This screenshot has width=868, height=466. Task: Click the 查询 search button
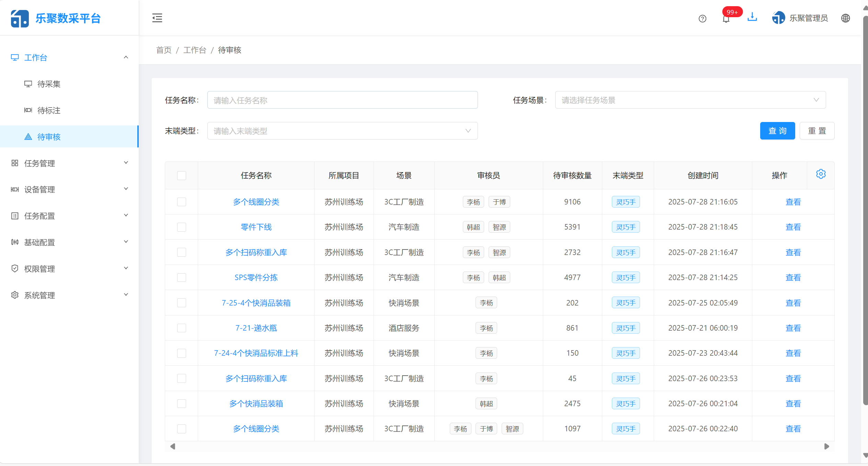(777, 131)
